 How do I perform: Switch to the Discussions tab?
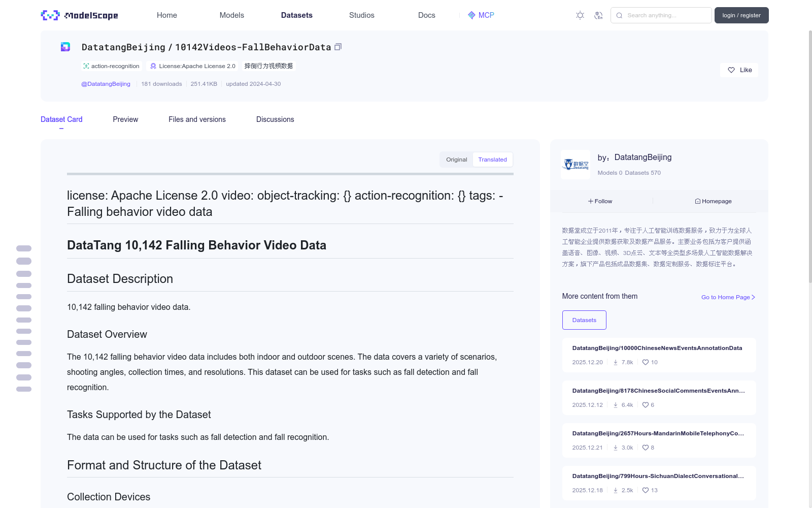pyautogui.click(x=275, y=119)
